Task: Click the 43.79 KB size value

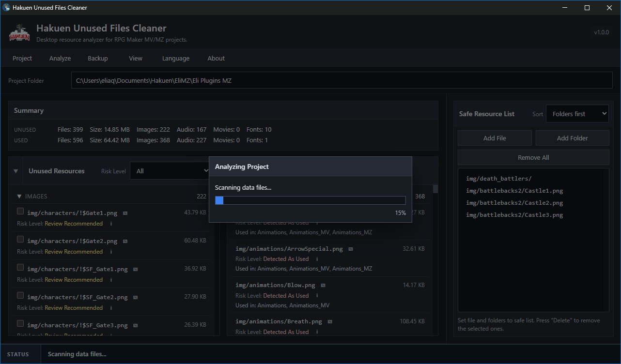Action: [195, 212]
